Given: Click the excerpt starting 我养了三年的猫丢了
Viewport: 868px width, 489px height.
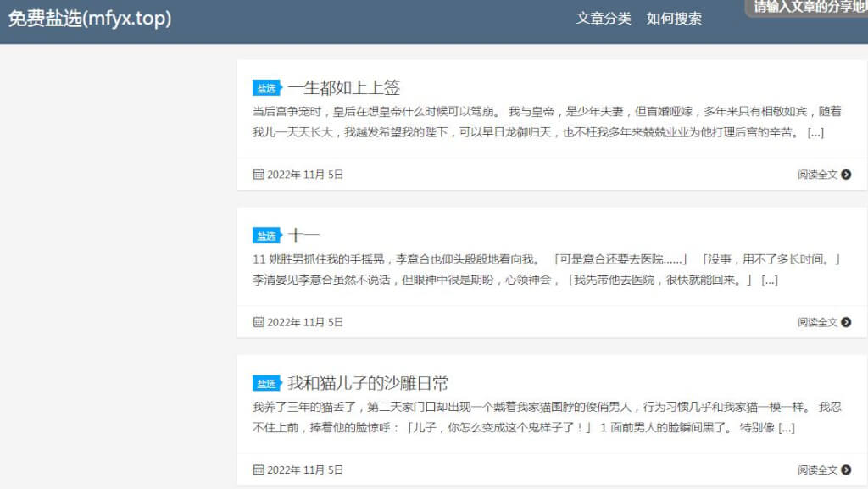Looking at the screenshot, I should click(x=547, y=417).
